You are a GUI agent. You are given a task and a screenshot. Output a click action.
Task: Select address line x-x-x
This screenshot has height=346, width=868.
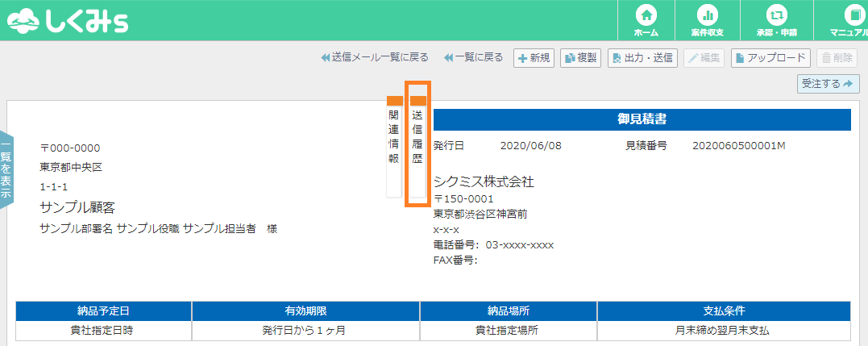point(446,229)
